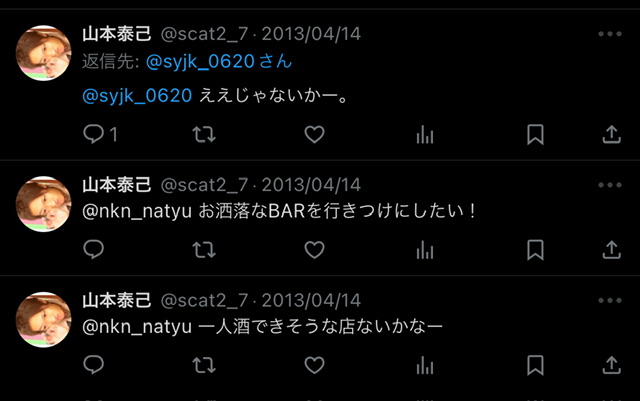The height and width of the screenshot is (401, 640).
Task: Open 山本泰己 name on second tweet
Action: click(x=117, y=185)
